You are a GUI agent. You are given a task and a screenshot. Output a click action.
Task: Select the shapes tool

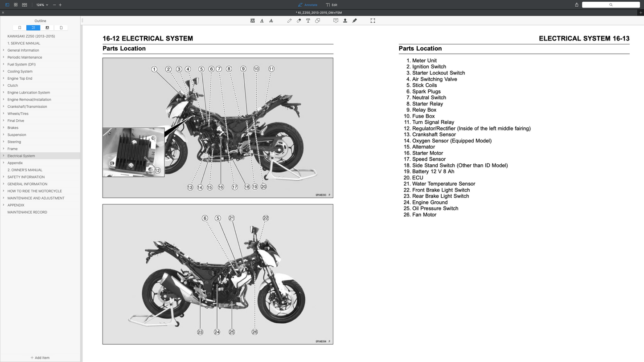pyautogui.click(x=317, y=21)
